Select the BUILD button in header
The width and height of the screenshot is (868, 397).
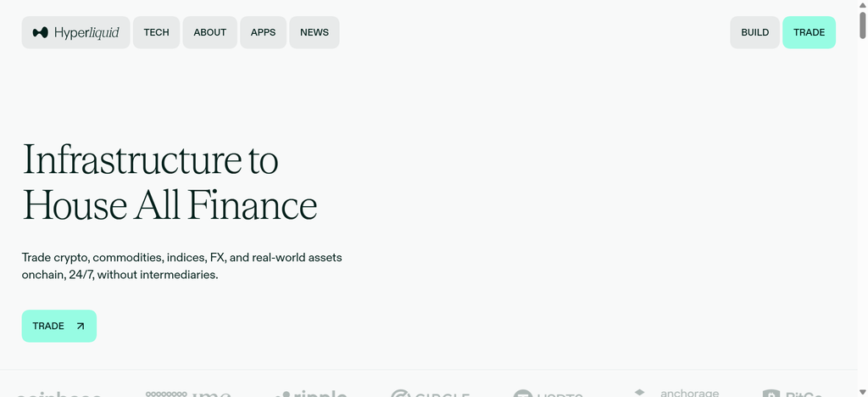point(754,32)
